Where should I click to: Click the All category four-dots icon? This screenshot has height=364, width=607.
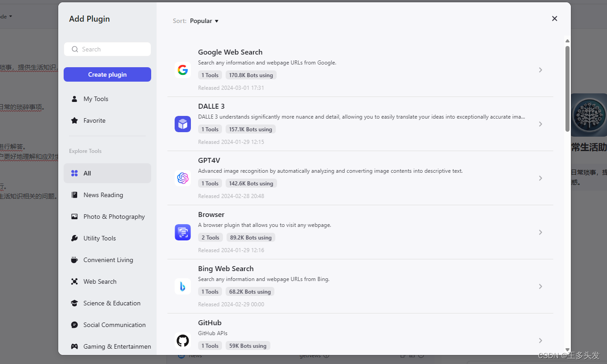[x=74, y=173]
